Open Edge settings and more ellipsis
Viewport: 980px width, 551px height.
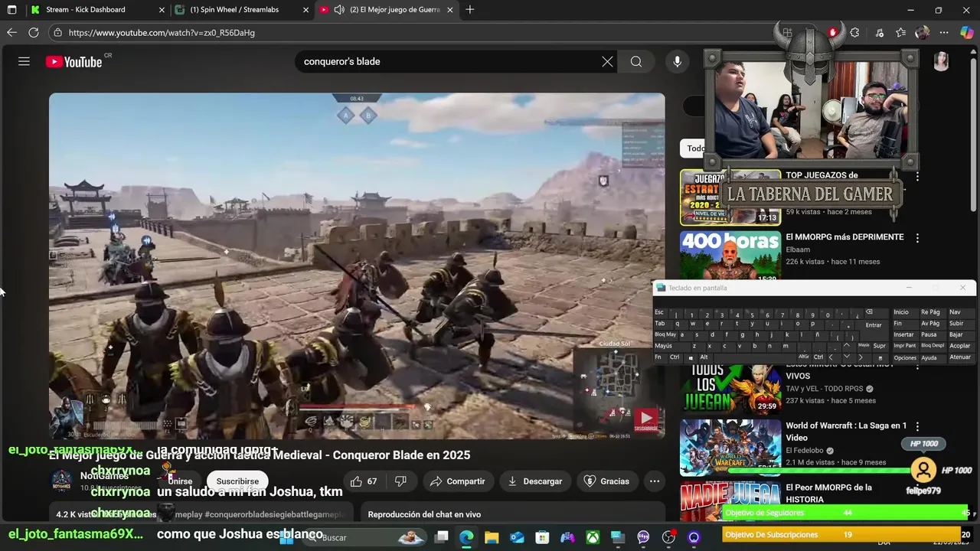pyautogui.click(x=944, y=33)
